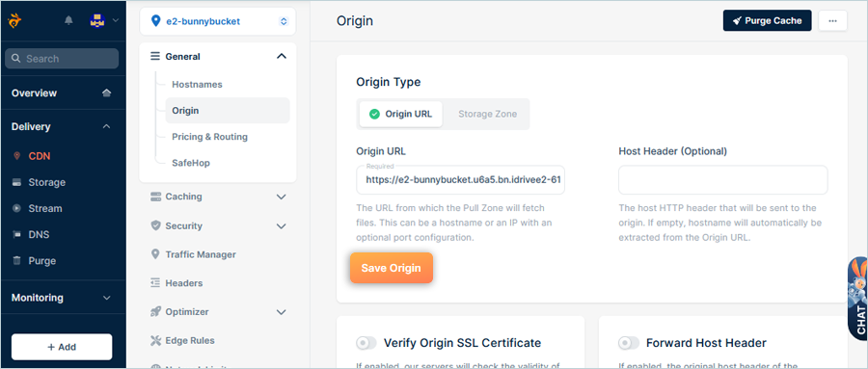This screenshot has height=369, width=868.
Task: Open the Headers settings
Action: (184, 283)
